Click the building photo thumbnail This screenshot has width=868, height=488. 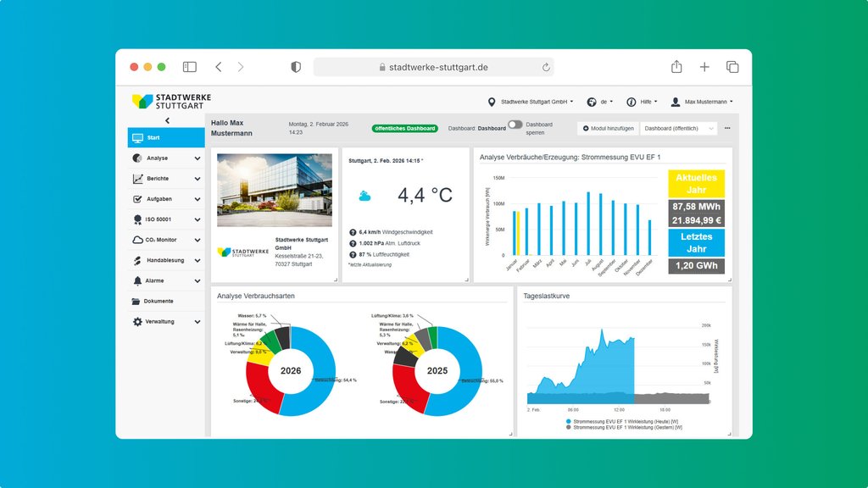(x=275, y=191)
